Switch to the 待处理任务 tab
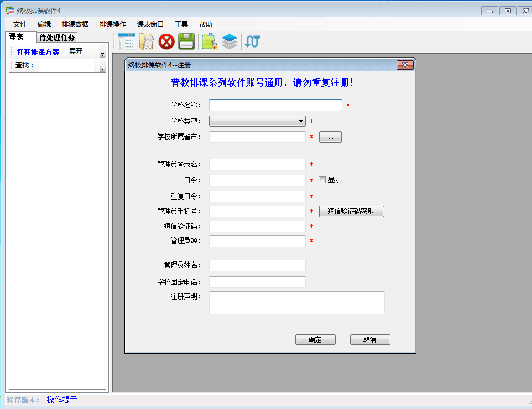This screenshot has width=532, height=409. 57,38
